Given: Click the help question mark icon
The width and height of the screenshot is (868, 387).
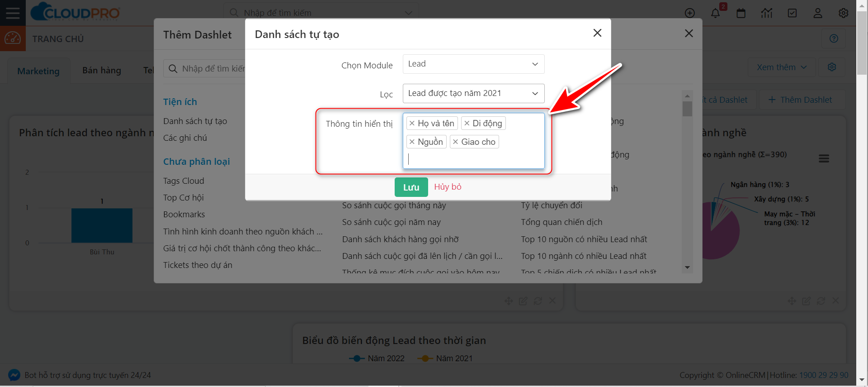Looking at the screenshot, I should click(x=834, y=38).
